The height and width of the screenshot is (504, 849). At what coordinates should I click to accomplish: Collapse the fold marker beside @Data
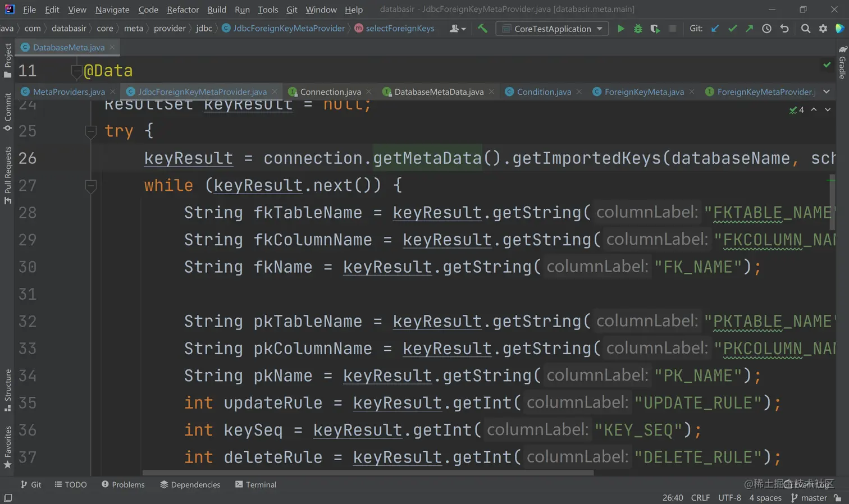click(x=77, y=71)
